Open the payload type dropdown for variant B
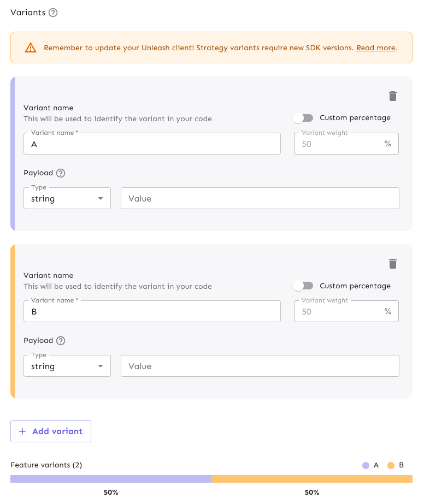Screen dimensions: 424x504 coord(67,366)
